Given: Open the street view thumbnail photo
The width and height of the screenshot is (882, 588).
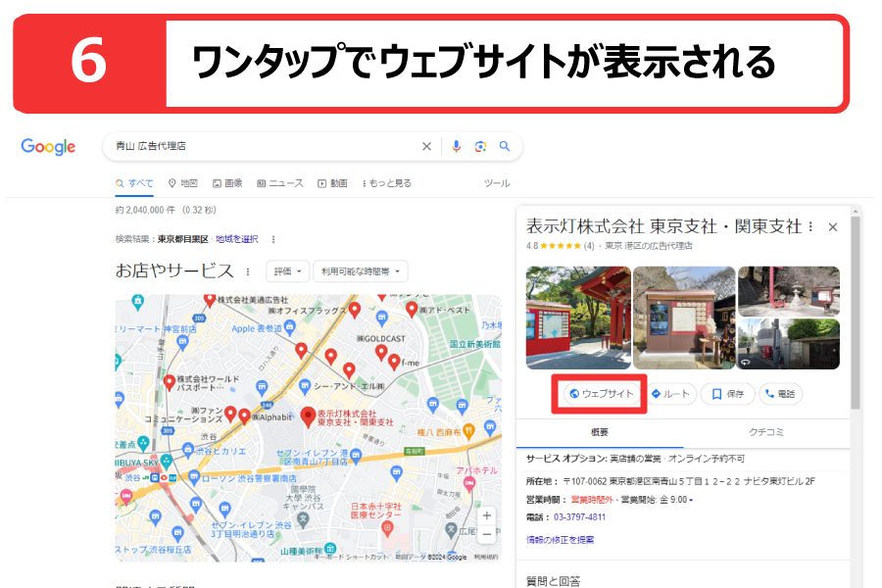Looking at the screenshot, I should point(789,344).
